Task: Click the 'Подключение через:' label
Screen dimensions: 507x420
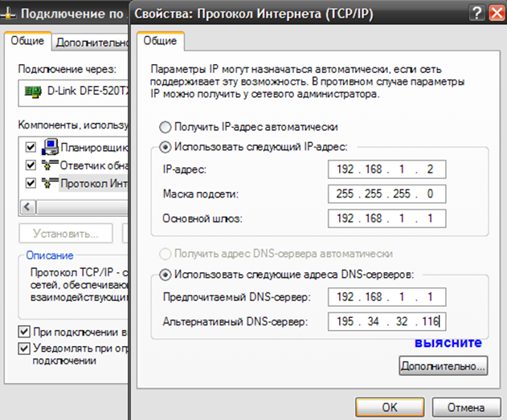Action: tap(67, 69)
